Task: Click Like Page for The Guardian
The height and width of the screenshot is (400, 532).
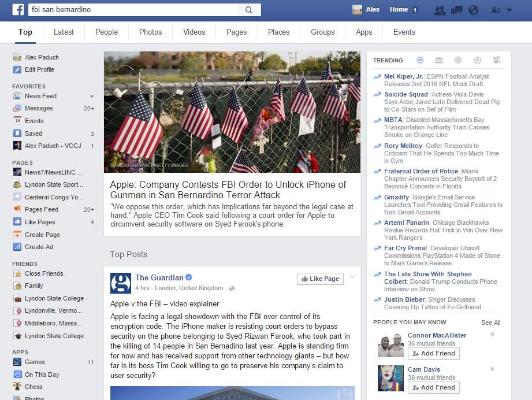Action: point(320,279)
